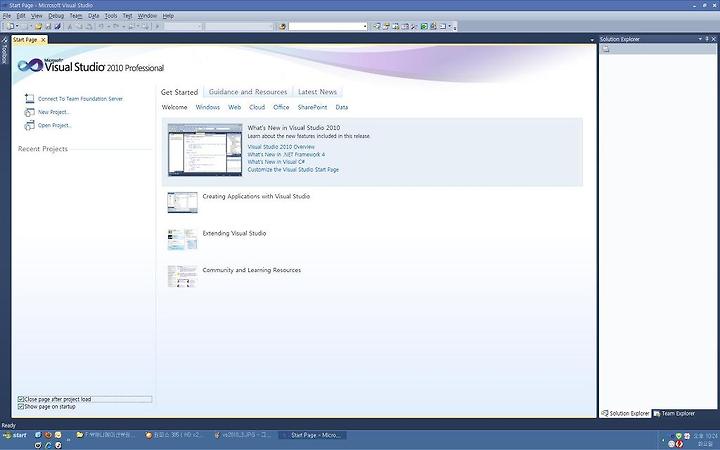
Task: Expand Community and Learning Resources item
Action: point(252,270)
